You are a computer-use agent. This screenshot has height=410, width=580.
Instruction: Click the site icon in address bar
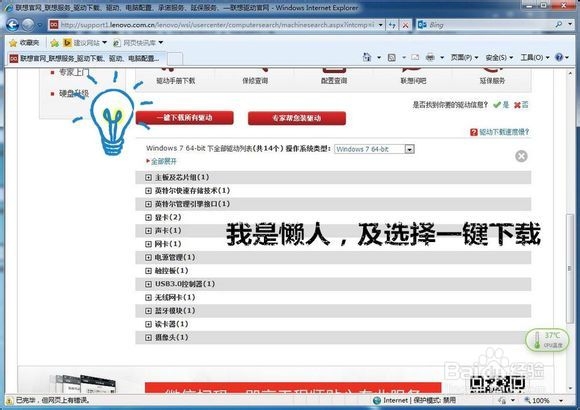point(54,25)
